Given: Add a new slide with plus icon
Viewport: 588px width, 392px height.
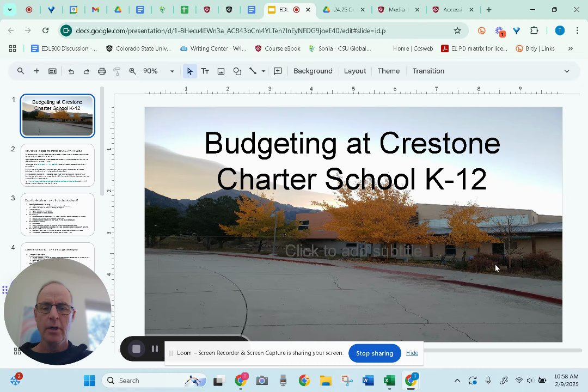Looking at the screenshot, I should point(36,71).
